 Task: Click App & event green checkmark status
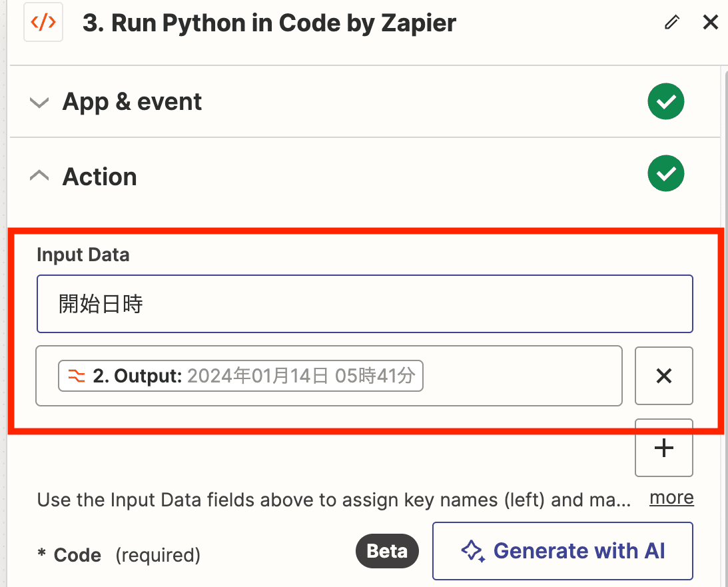666,101
